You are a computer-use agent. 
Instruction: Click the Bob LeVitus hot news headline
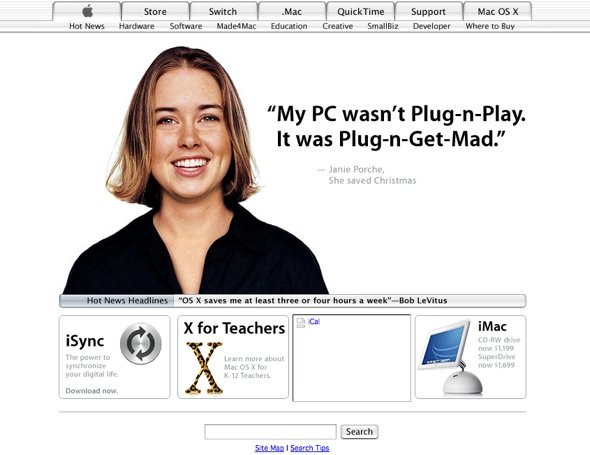click(313, 301)
